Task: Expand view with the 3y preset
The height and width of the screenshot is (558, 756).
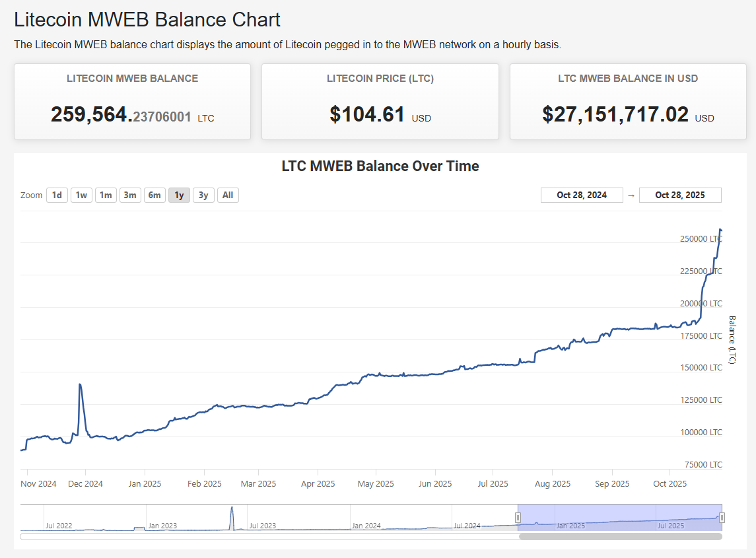Action: (x=203, y=195)
